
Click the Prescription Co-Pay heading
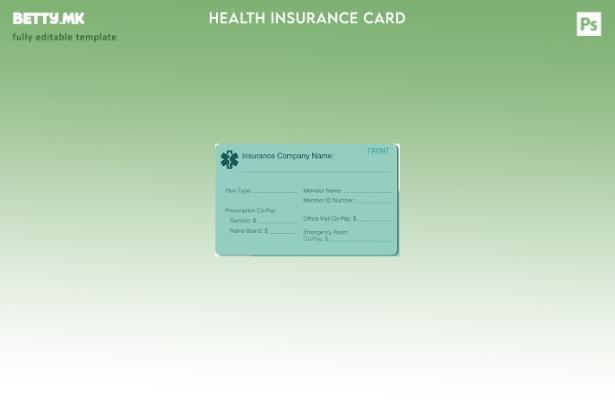pos(250,210)
